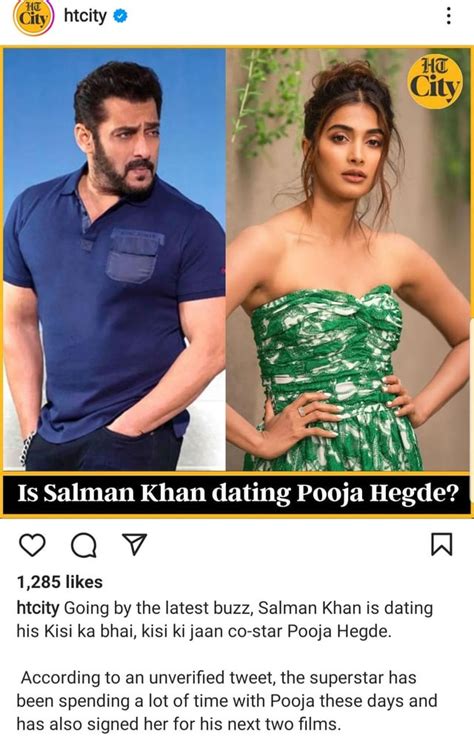Open the three-dot options menu

pyautogui.click(x=448, y=16)
